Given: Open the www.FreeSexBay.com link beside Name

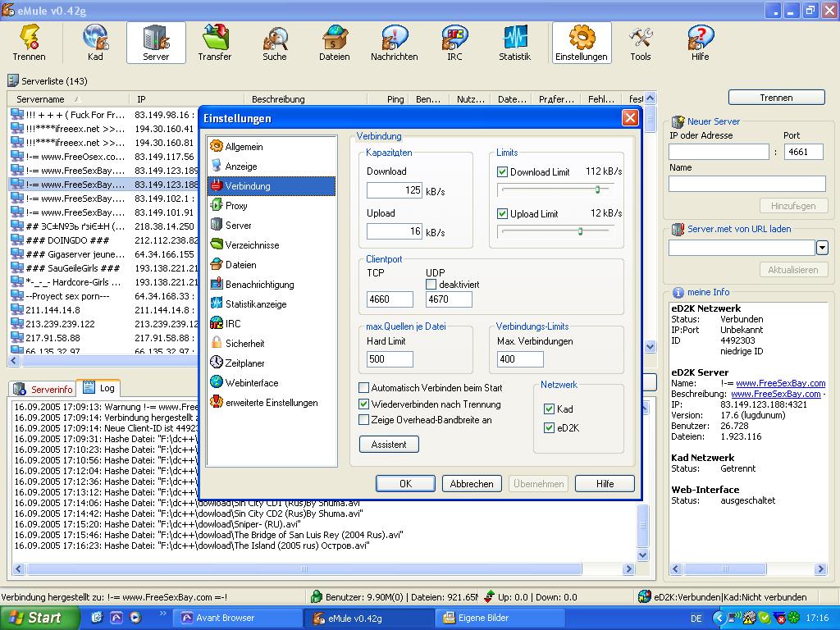Looking at the screenshot, I should pyautogui.click(x=781, y=383).
